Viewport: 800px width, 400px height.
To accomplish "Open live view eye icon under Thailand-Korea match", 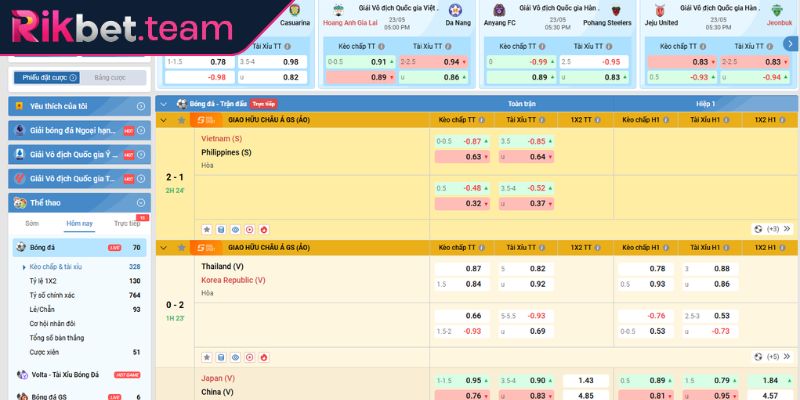I will coord(235,356).
